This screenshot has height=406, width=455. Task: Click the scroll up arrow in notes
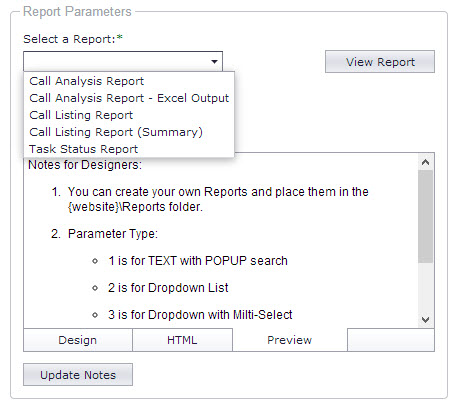[x=425, y=162]
